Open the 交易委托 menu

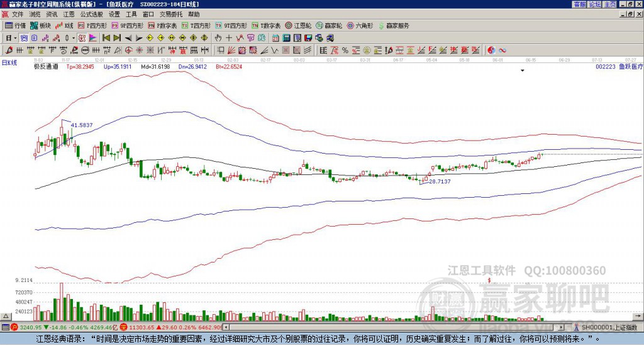[171, 14]
